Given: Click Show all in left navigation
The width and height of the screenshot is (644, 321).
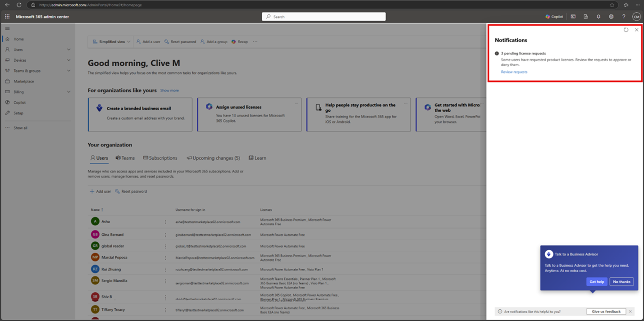Looking at the screenshot, I should (x=20, y=128).
